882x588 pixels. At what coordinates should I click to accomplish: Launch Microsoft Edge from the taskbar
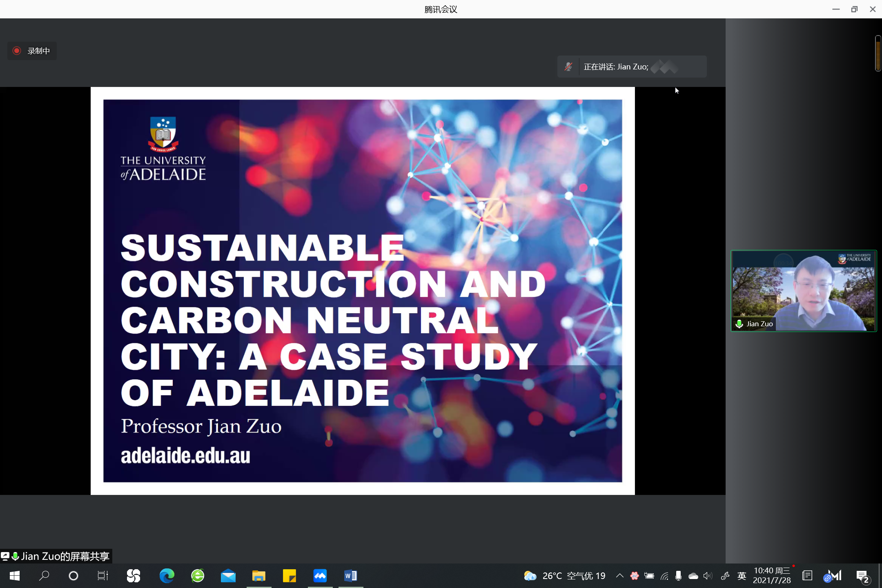pyautogui.click(x=167, y=576)
